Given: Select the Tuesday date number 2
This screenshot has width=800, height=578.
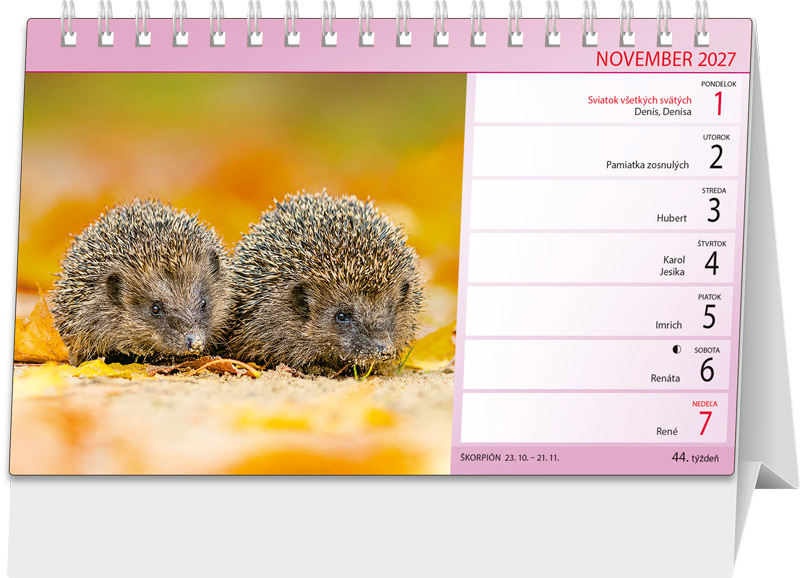Looking at the screenshot, I should click(716, 157).
